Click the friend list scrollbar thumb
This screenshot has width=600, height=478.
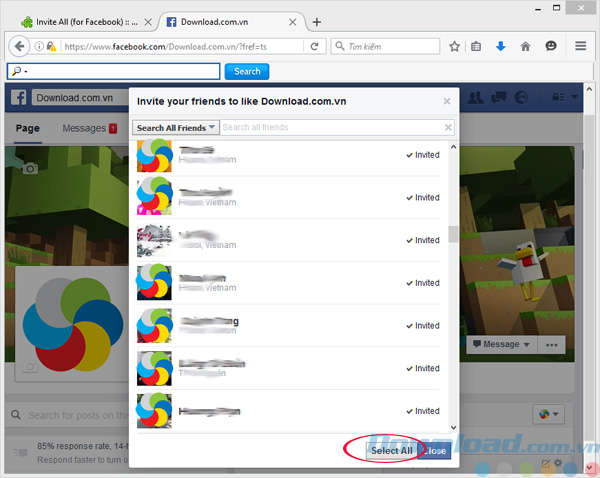tap(453, 233)
